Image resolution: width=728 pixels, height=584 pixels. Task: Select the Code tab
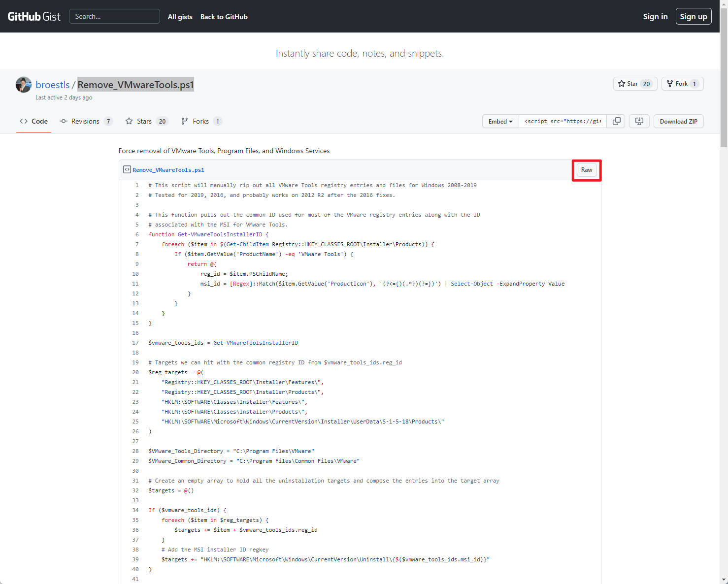34,121
